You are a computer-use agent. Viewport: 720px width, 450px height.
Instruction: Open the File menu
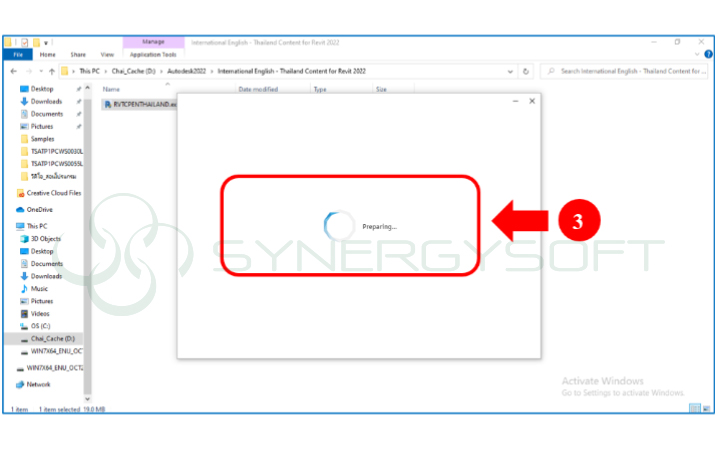tap(17, 55)
